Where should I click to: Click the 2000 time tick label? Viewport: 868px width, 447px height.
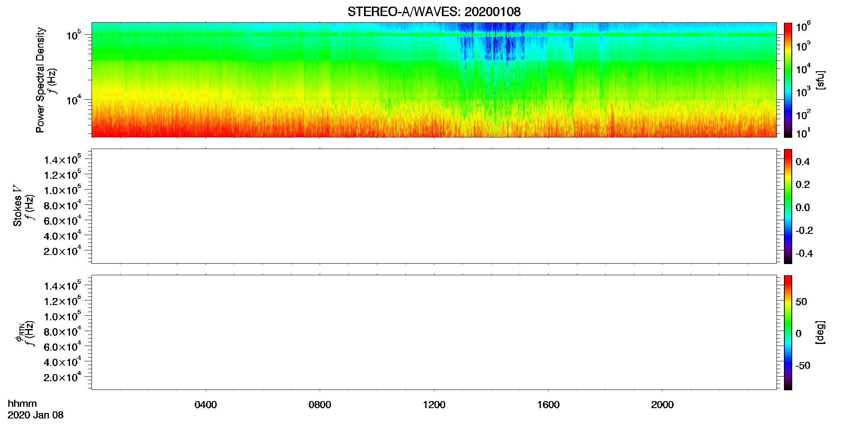click(662, 405)
